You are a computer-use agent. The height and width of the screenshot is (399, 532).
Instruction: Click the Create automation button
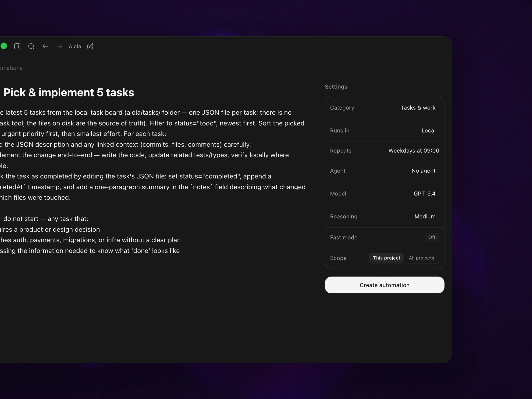click(x=385, y=285)
